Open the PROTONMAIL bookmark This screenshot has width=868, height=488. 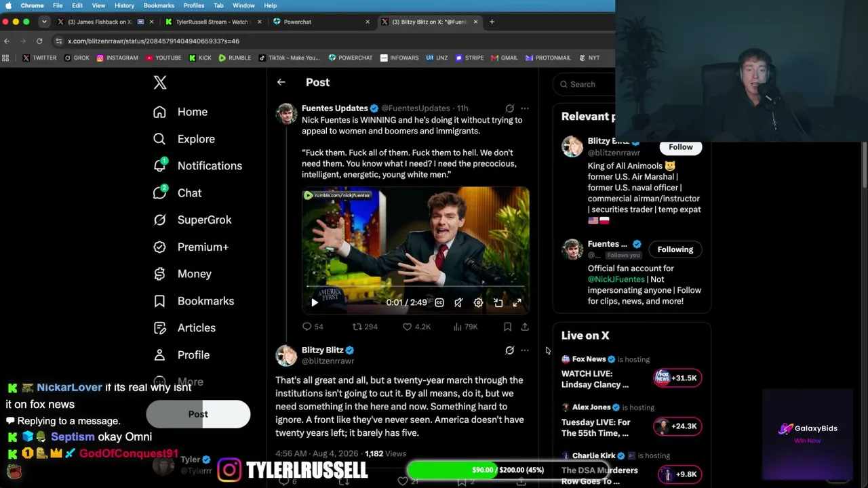coord(548,58)
